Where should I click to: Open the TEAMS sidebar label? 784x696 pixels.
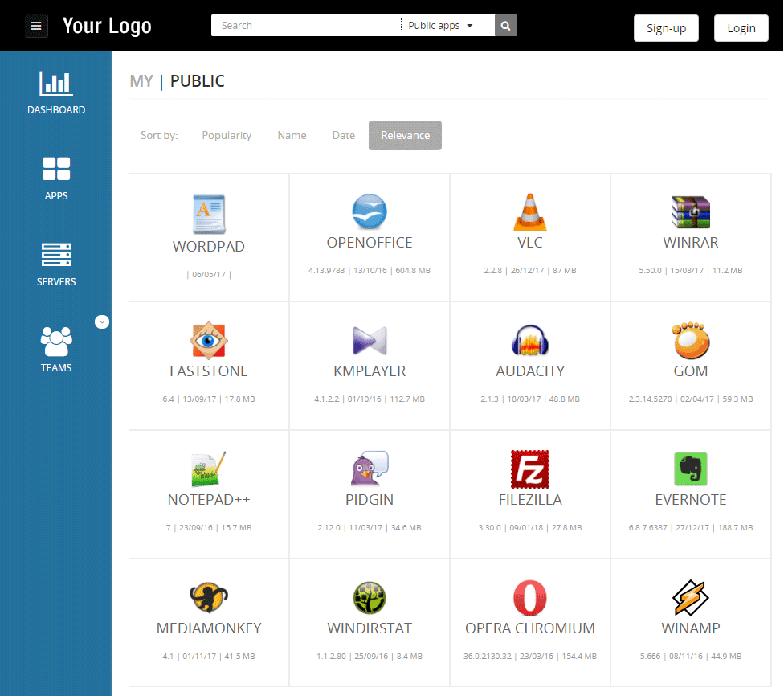(56, 368)
